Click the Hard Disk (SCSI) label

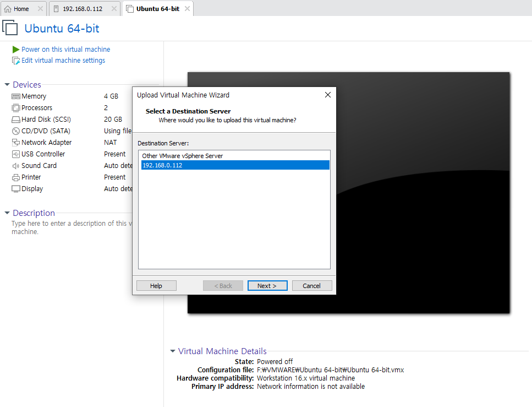coord(46,120)
